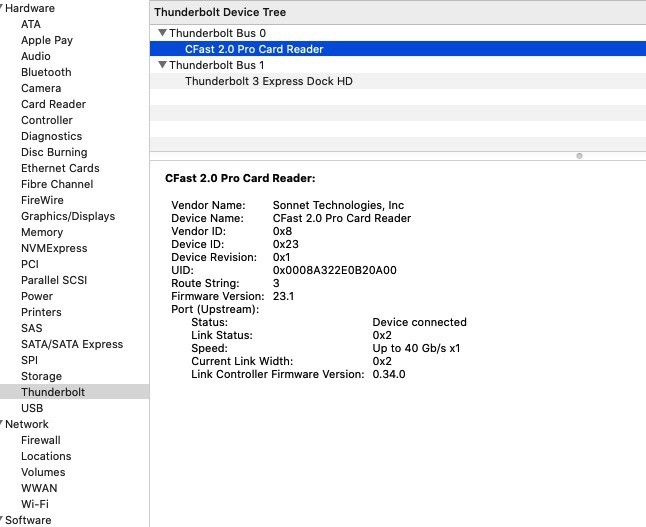The width and height of the screenshot is (646, 527).
Task: Click the Software section label
Action: point(28,520)
